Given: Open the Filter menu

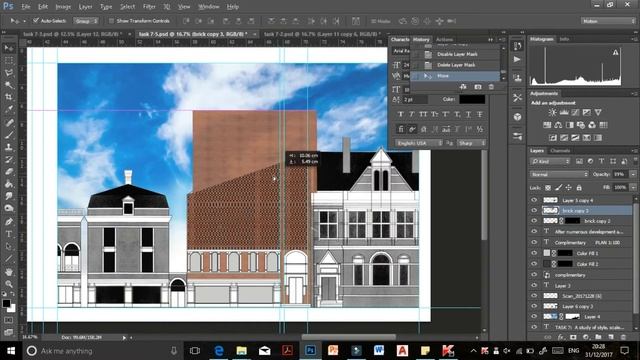Looking at the screenshot, I should (x=149, y=7).
